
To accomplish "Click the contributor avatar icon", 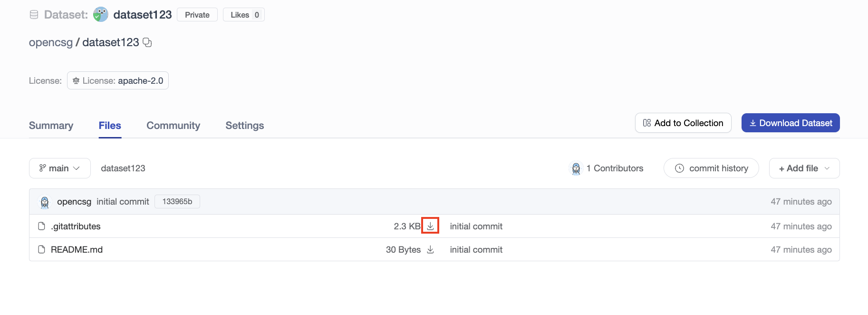I will pos(576,168).
